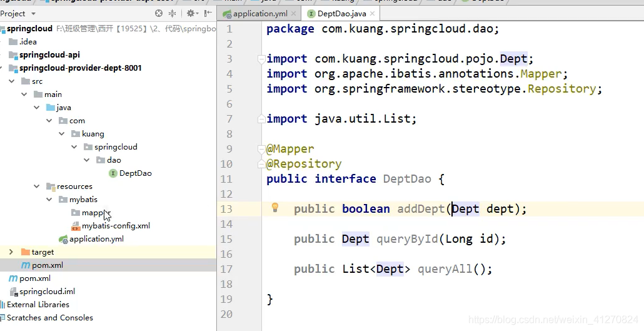The width and height of the screenshot is (644, 331).
Task: Click the DeptDao interface icon in the tree
Action: [113, 173]
